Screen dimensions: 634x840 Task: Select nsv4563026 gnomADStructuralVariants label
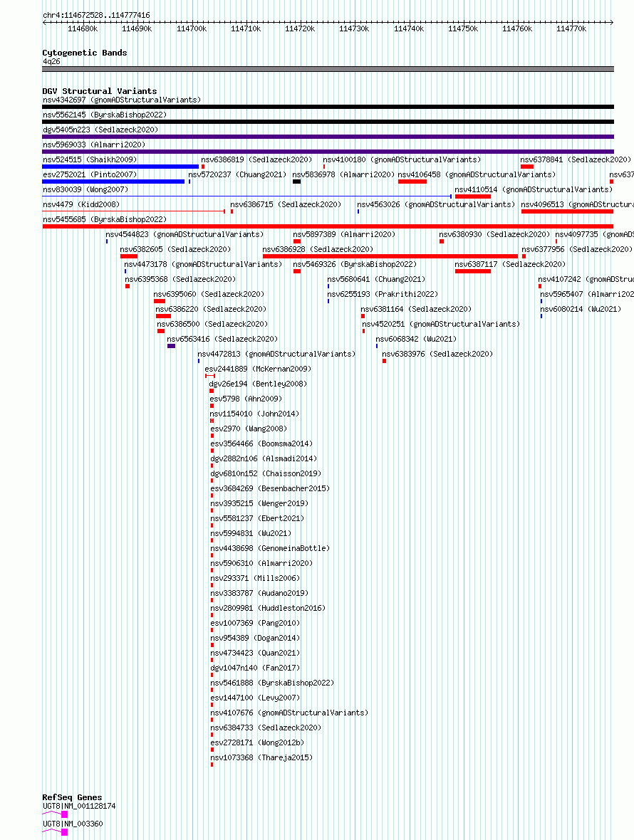coord(436,204)
